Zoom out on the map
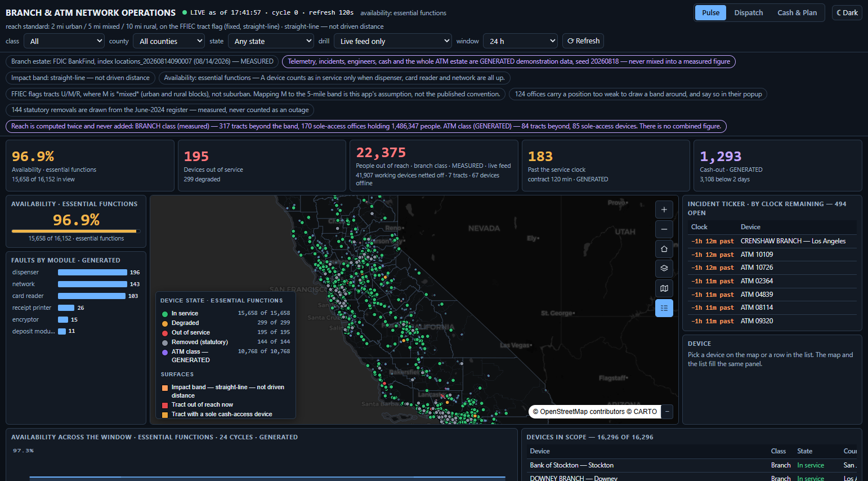This screenshot has height=481, width=868. click(x=664, y=229)
